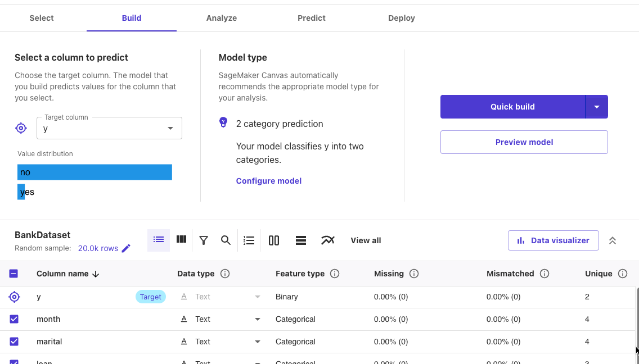Click the 'marital' column name cell

coord(49,342)
